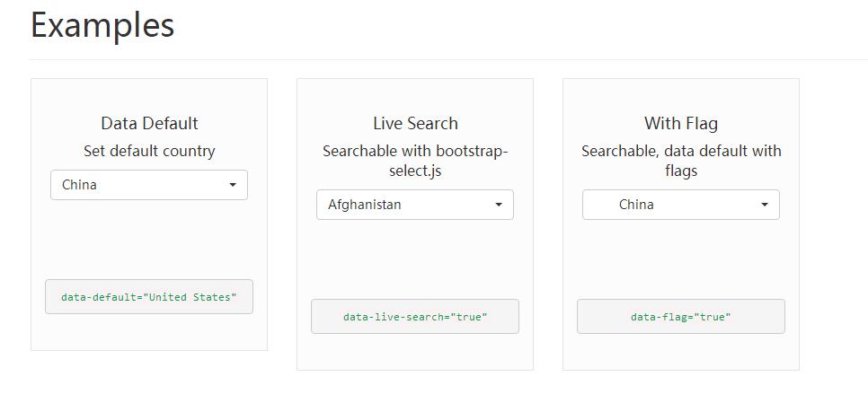Image resolution: width=868 pixels, height=403 pixels.
Task: Click the data-default code snippet box
Action: [148, 296]
